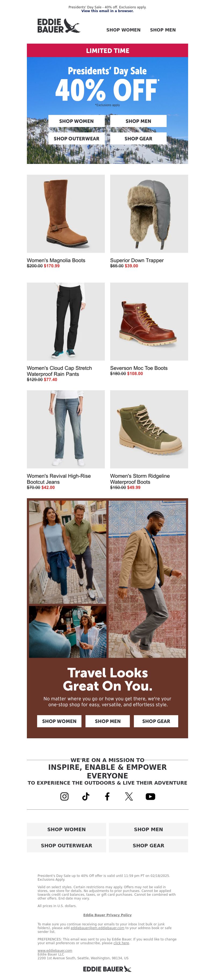Click SHOP OUTERWEAR button on sale banner
This screenshot has height=980, width=215.
click(x=76, y=138)
